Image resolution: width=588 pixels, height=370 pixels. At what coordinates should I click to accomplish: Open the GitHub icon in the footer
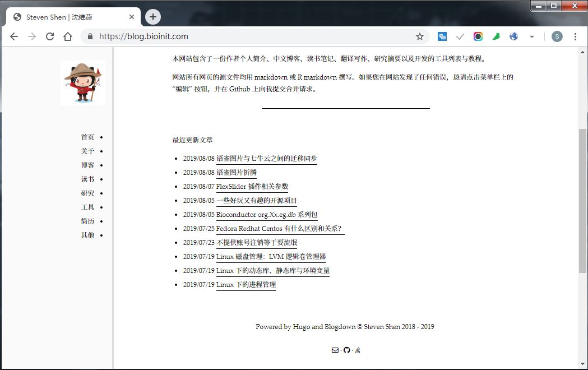[x=346, y=350]
